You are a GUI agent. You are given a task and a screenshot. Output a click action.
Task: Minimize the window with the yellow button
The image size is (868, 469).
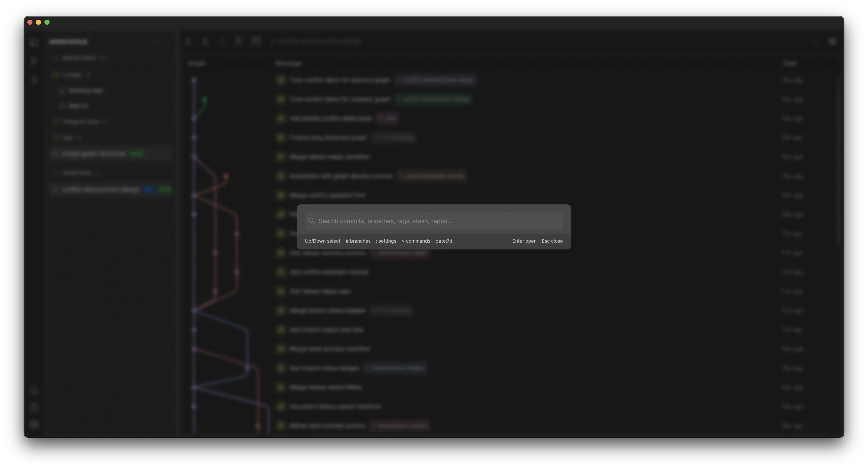(38, 22)
